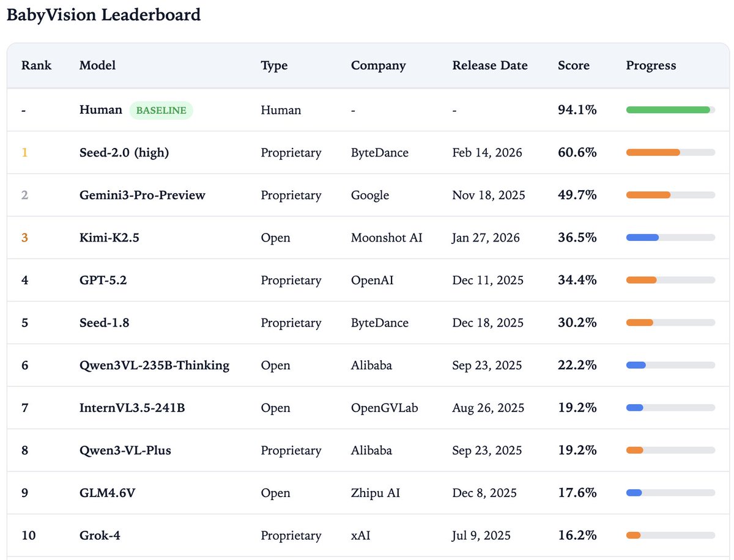Open the Seed-1.8 model entry
The height and width of the screenshot is (560, 734).
105,323
